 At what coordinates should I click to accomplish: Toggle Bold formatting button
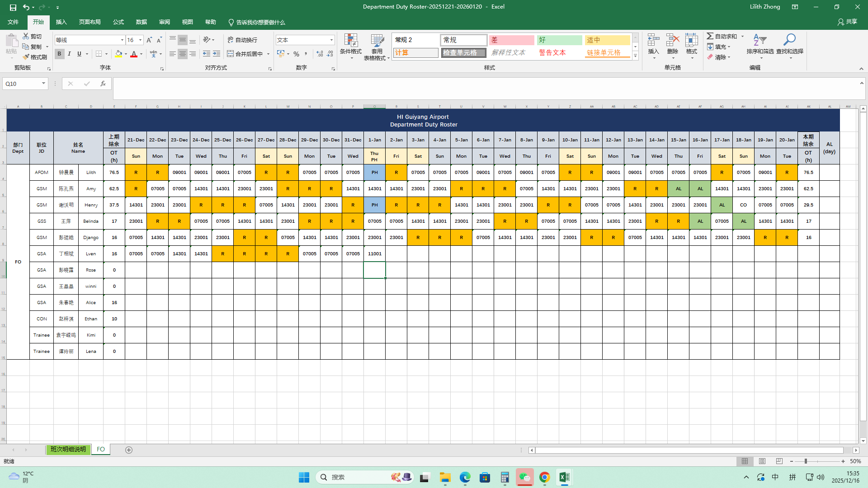coord(59,54)
